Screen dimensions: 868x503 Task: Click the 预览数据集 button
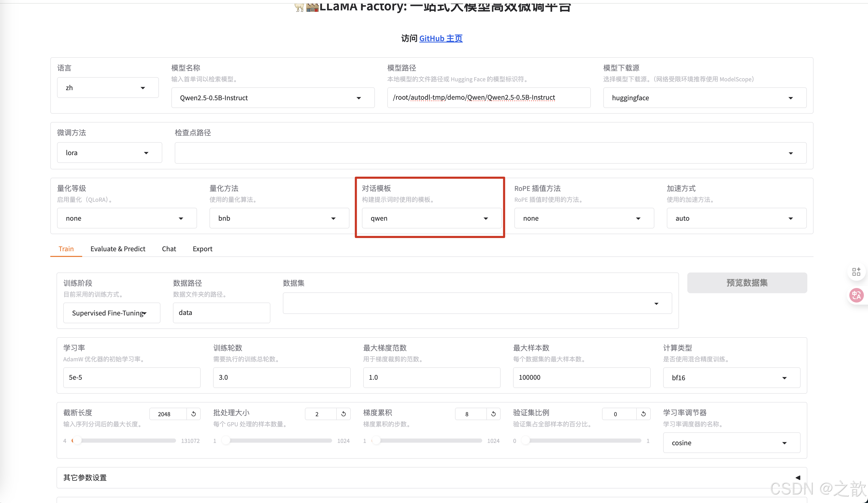[747, 283]
